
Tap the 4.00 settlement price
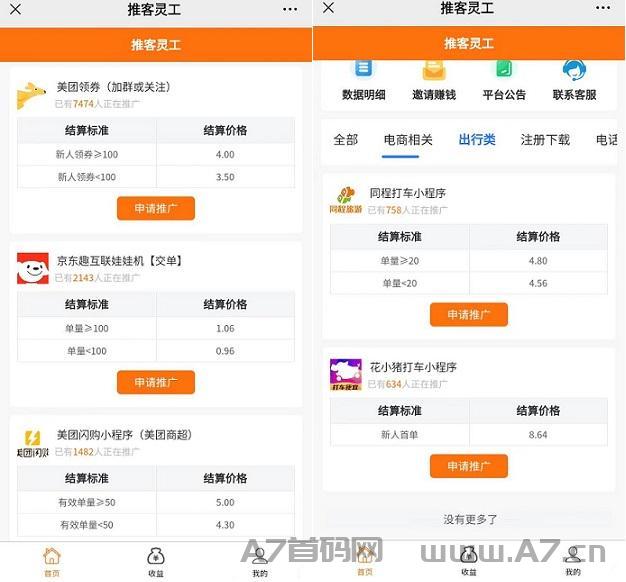225,154
